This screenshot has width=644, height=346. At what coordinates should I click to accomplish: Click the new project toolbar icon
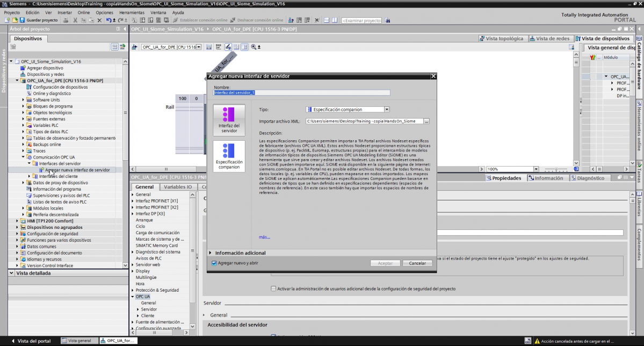(x=7, y=20)
